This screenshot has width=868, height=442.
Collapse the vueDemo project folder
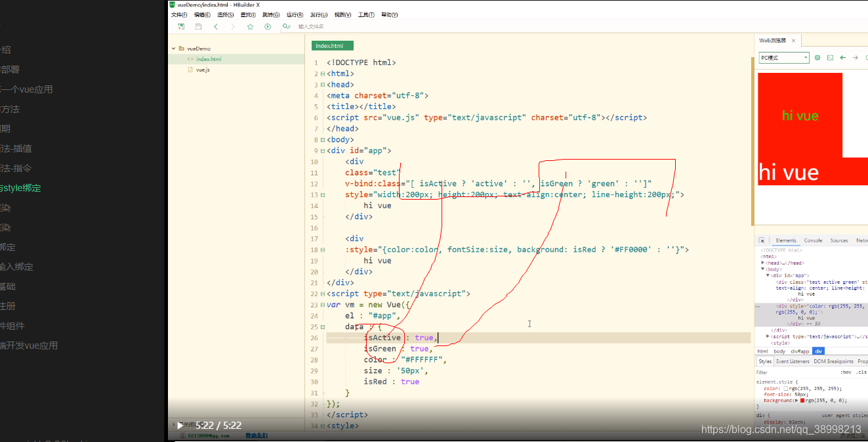tap(174, 49)
